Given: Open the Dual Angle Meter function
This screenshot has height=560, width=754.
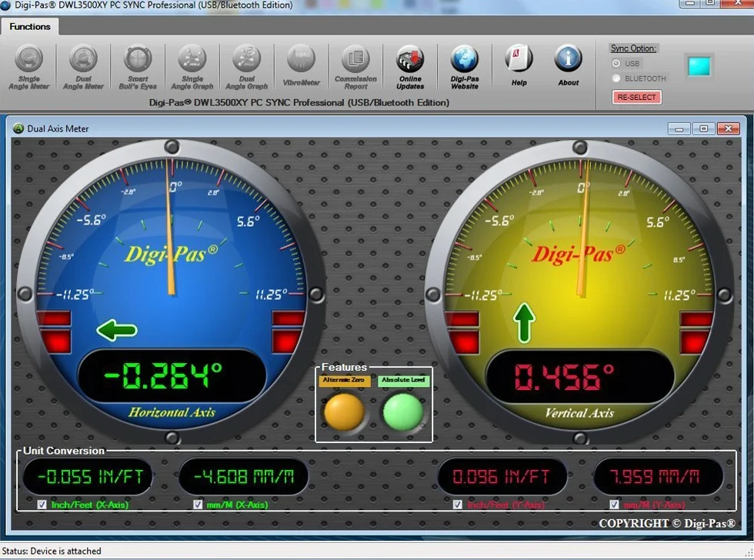Looking at the screenshot, I should click(83, 67).
